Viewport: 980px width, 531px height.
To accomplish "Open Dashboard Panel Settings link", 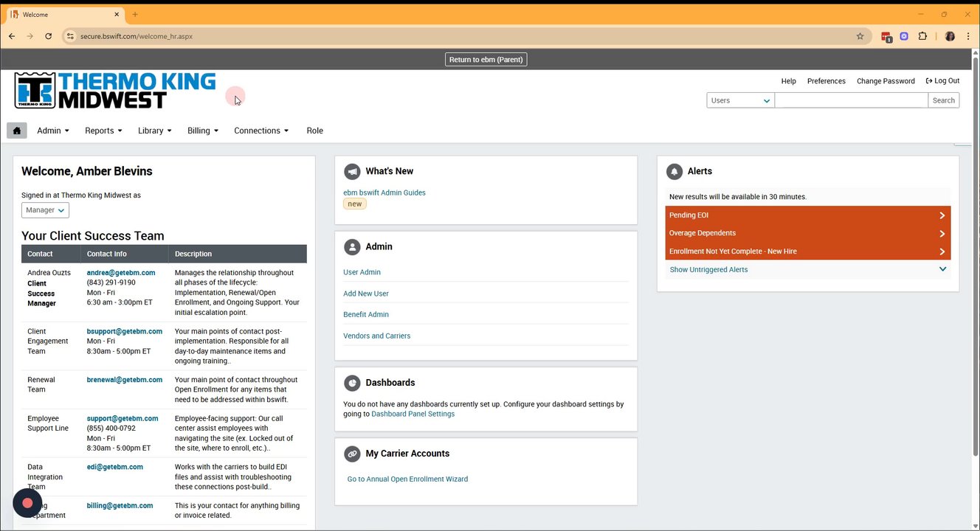I will point(413,414).
